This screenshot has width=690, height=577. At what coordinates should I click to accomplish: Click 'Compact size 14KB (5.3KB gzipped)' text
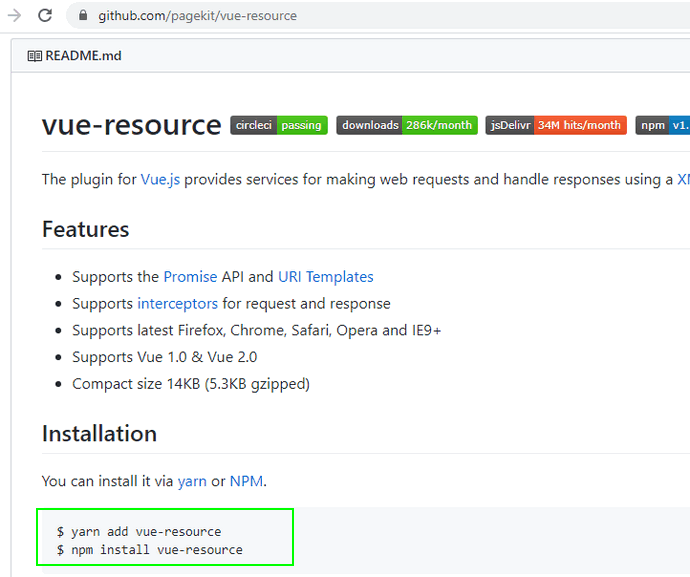191,384
